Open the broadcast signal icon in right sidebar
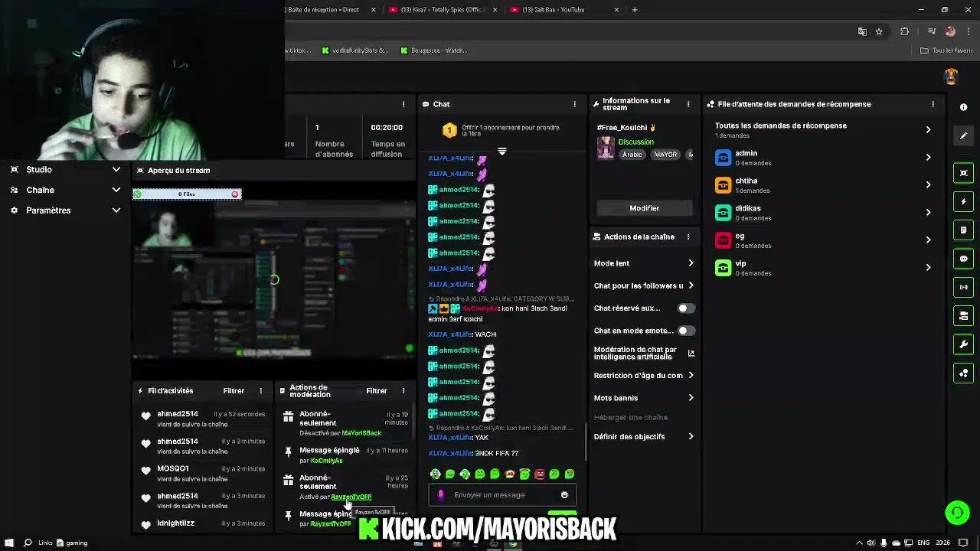980x551 pixels. [963, 287]
